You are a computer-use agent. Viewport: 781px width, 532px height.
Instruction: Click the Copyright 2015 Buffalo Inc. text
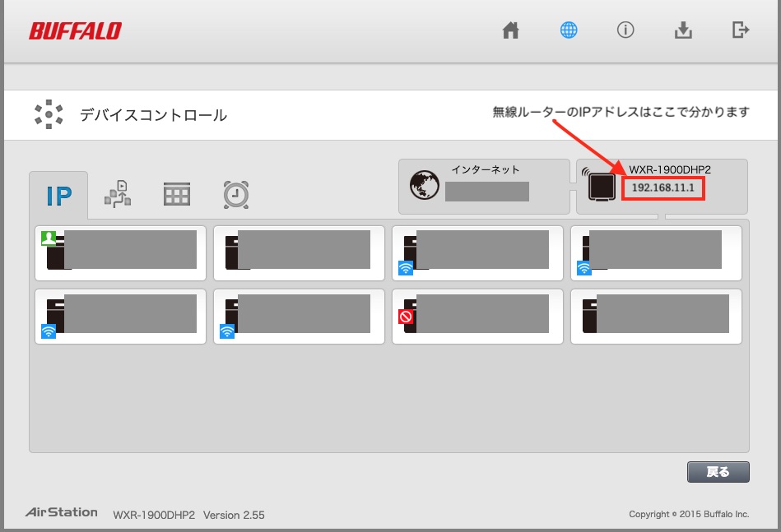(689, 514)
